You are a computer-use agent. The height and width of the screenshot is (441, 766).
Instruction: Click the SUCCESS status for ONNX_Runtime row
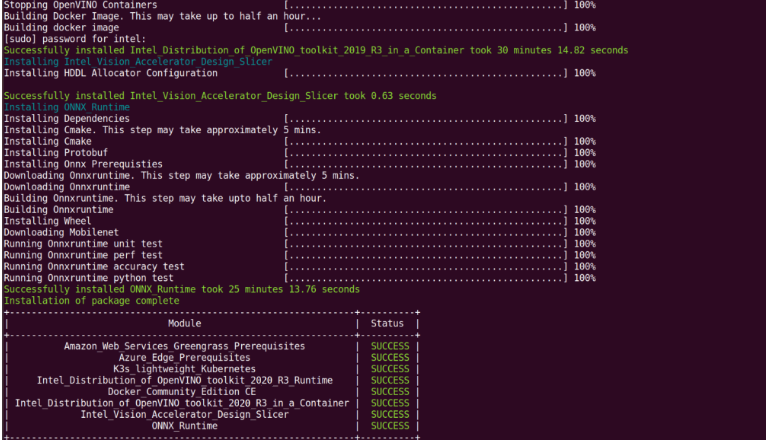[x=389, y=426]
